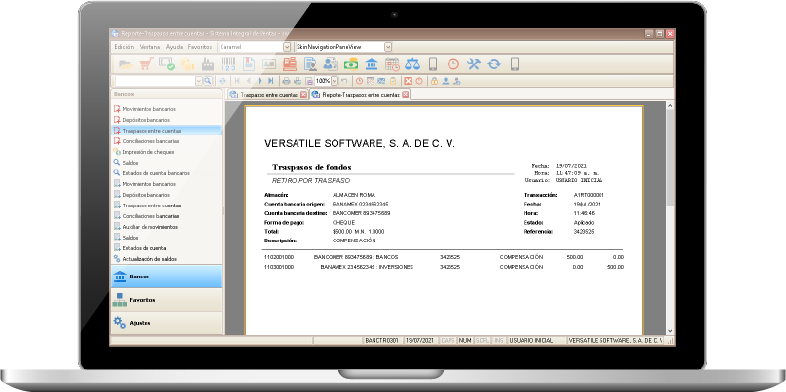This screenshot has height=392, width=786.
Task: Go to the last report page
Action: tap(271, 81)
